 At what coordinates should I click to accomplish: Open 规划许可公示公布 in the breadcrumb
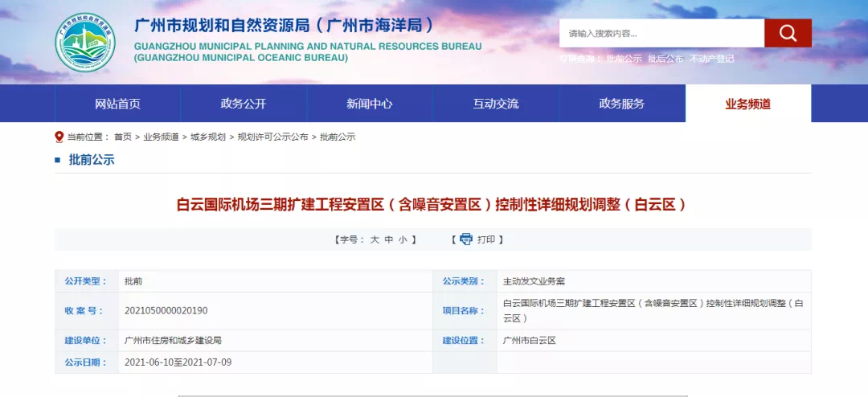(272, 137)
